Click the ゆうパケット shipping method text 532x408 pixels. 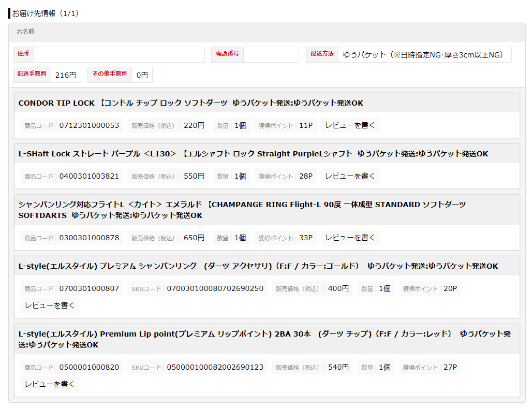click(423, 55)
